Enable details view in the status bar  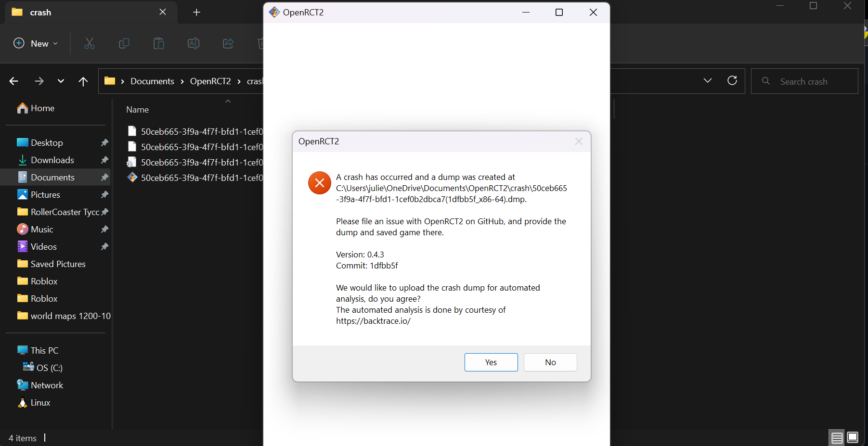(x=836, y=437)
